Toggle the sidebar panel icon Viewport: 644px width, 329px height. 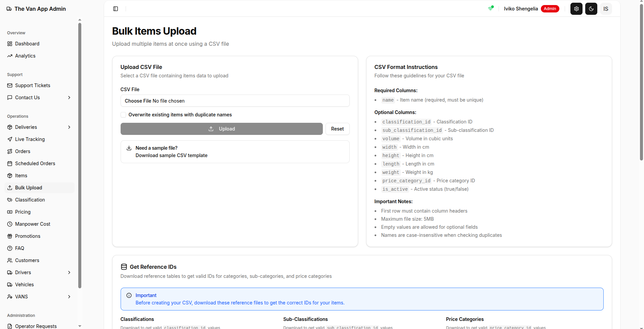point(116,9)
